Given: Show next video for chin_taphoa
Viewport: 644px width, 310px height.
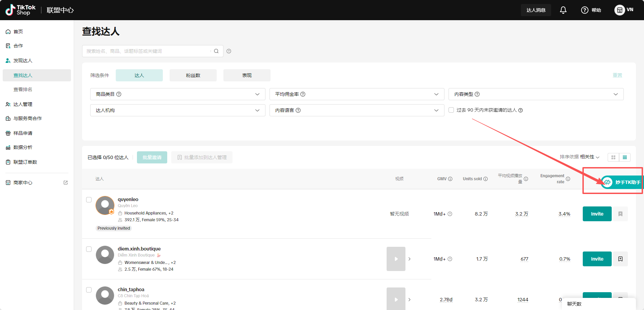Looking at the screenshot, I should pyautogui.click(x=409, y=300).
